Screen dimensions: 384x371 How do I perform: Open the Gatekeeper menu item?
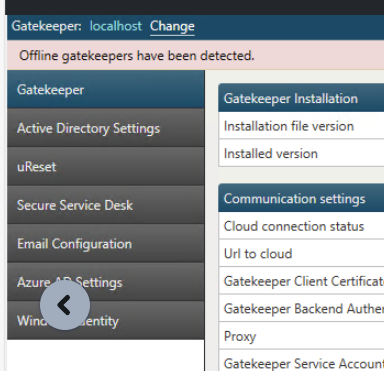coord(106,89)
